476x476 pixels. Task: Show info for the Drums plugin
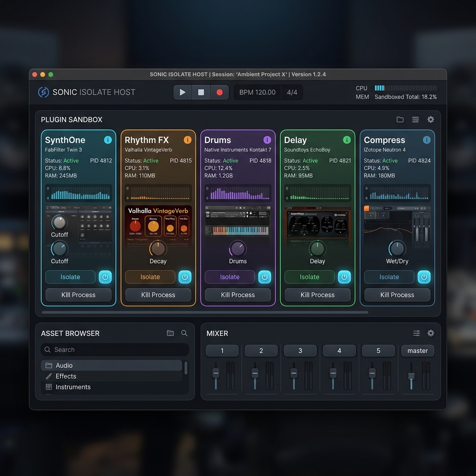point(267,139)
